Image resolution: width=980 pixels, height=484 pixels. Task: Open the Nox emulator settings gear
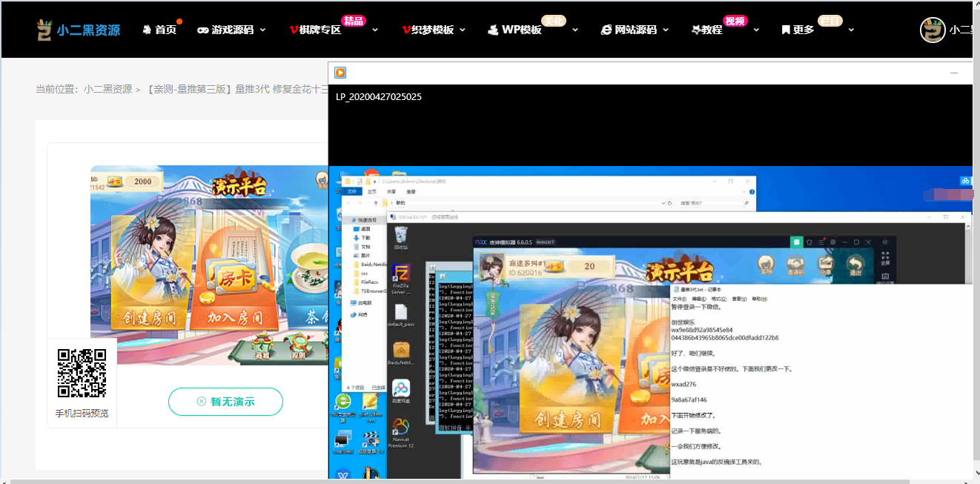833,242
